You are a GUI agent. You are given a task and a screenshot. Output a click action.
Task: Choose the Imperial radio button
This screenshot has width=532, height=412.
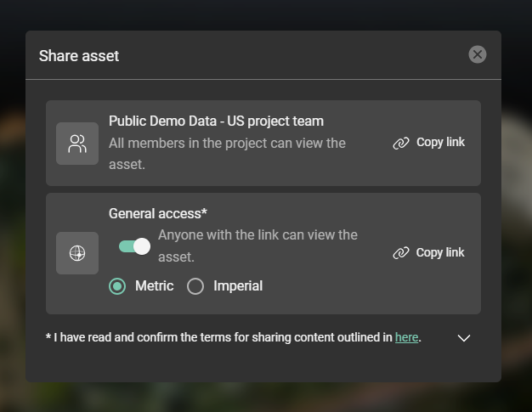195,286
